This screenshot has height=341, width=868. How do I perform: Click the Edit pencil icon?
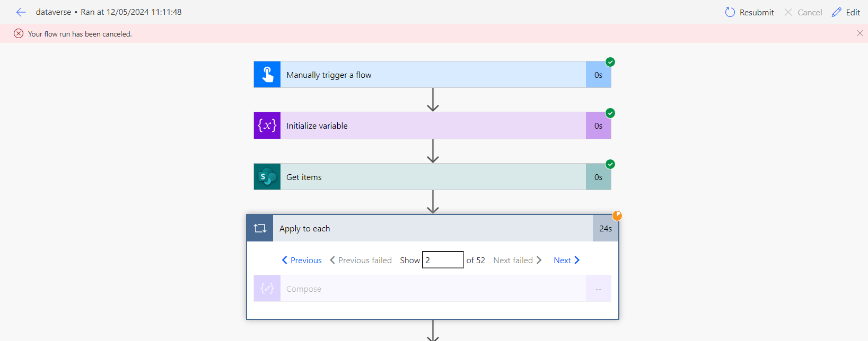[x=837, y=12]
